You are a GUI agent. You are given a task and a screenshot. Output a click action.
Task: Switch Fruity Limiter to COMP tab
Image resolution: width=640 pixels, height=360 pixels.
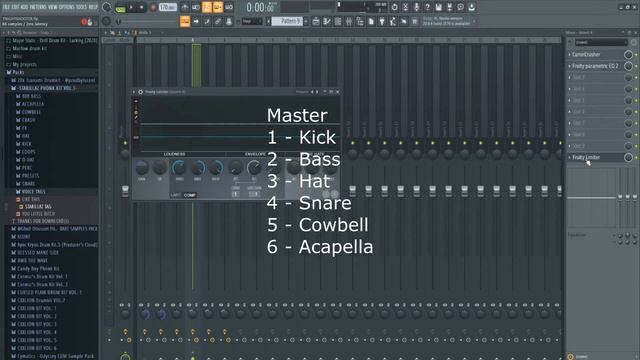tap(189, 195)
